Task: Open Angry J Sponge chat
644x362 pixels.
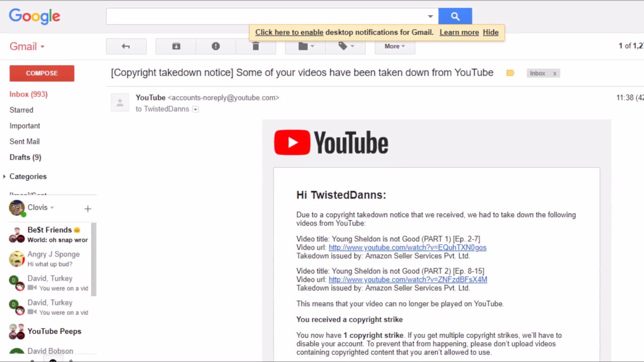Action: click(x=49, y=259)
